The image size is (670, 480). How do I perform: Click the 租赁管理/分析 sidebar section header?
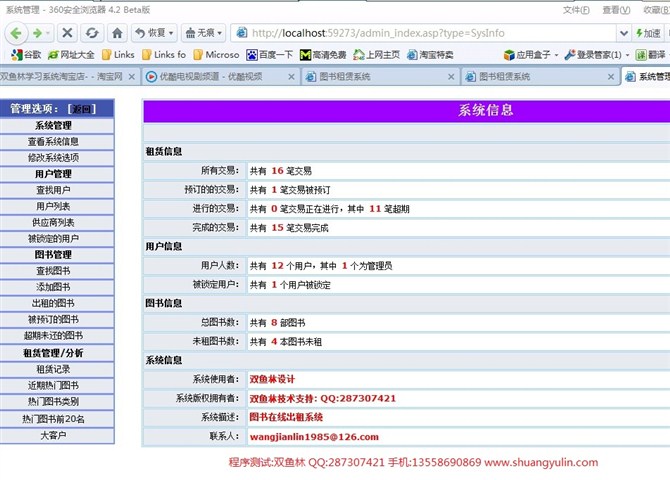53,353
